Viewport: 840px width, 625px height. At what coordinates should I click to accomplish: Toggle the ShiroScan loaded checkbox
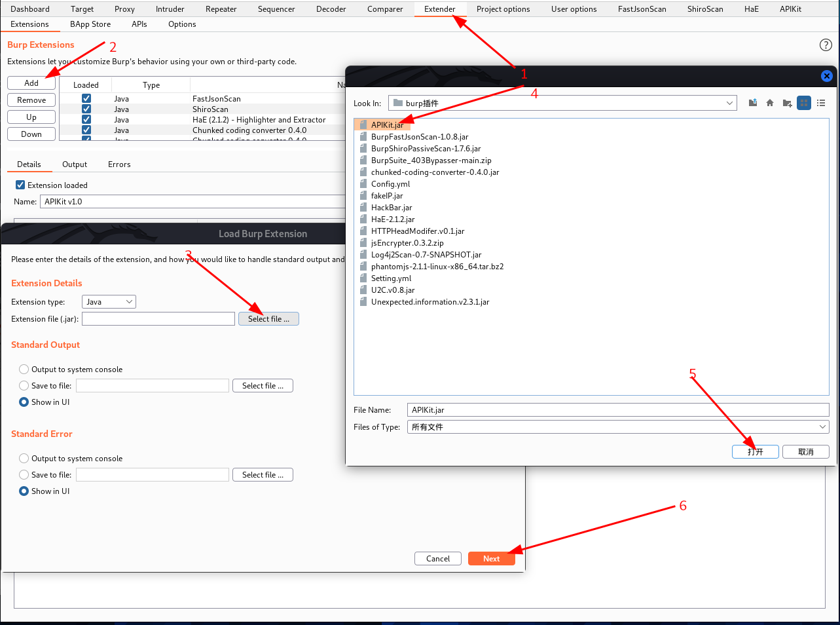[86, 109]
